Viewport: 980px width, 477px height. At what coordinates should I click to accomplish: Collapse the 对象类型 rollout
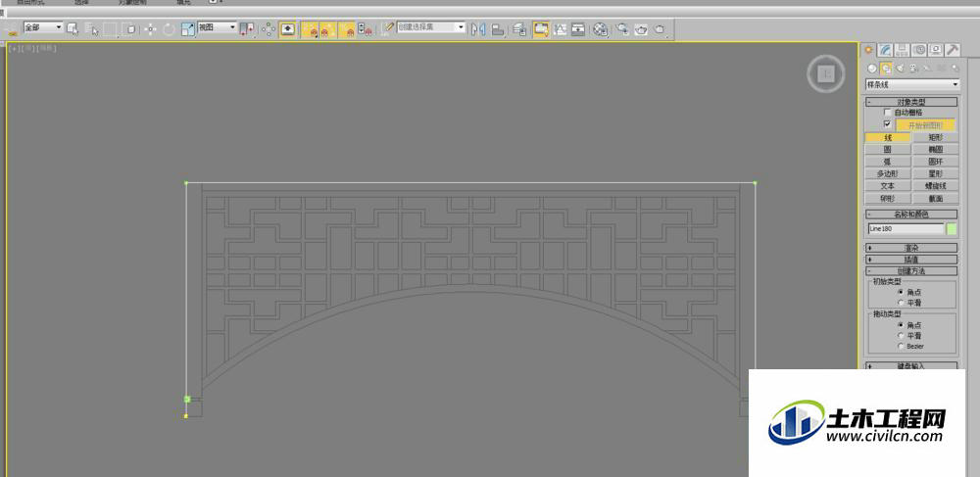[x=911, y=102]
